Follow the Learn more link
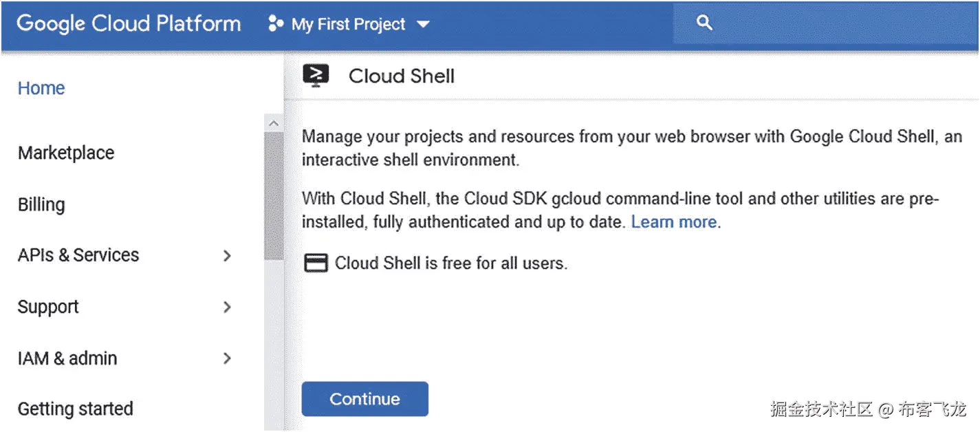Image resolution: width=980 pixels, height=432 pixels. coord(674,222)
